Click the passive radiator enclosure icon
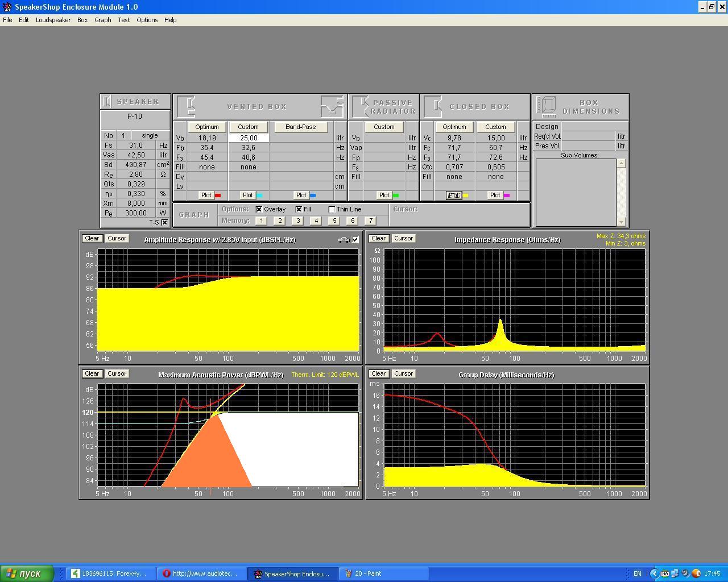This screenshot has height=582, width=728. (x=361, y=107)
